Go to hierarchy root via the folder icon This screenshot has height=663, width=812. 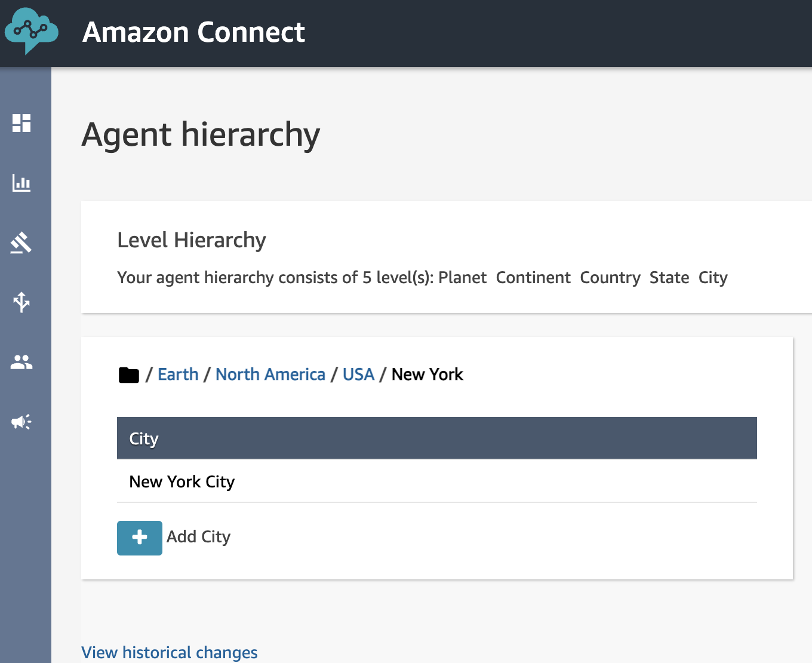128,375
